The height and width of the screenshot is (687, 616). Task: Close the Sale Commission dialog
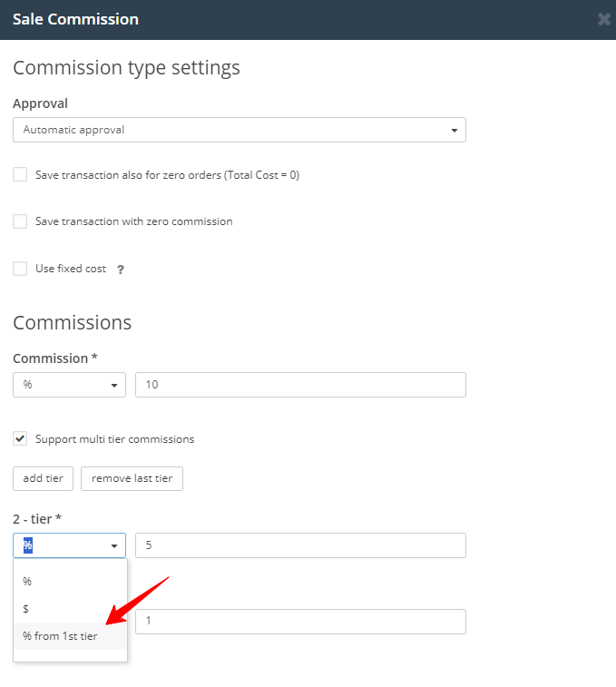point(604,19)
